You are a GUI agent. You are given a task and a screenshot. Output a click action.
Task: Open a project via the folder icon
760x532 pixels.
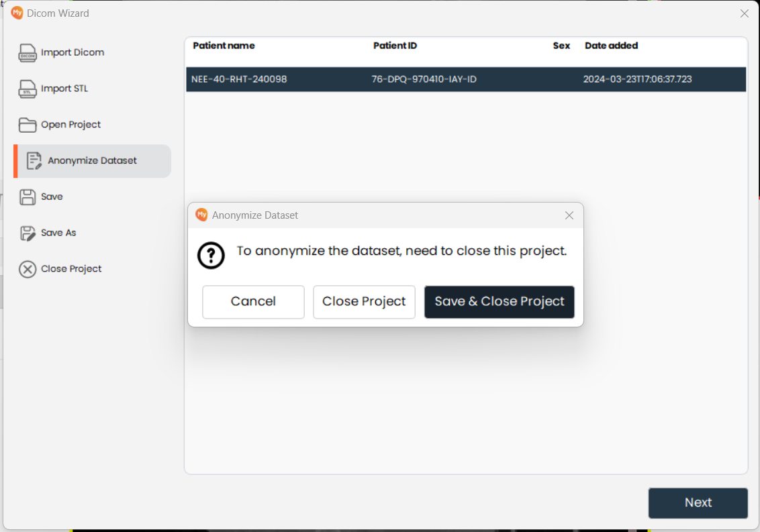[x=27, y=124]
